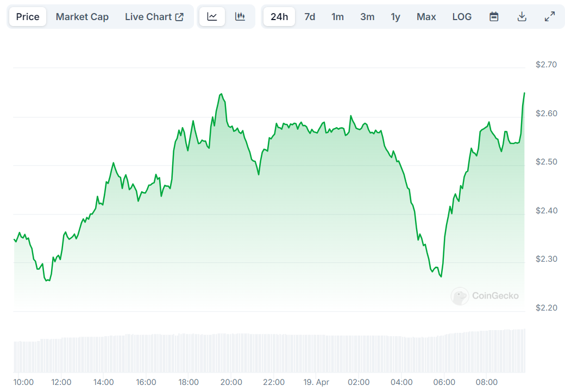Image resolution: width=565 pixels, height=392 pixels.
Task: Click the CoinGecko watermark logo
Action: (485, 296)
